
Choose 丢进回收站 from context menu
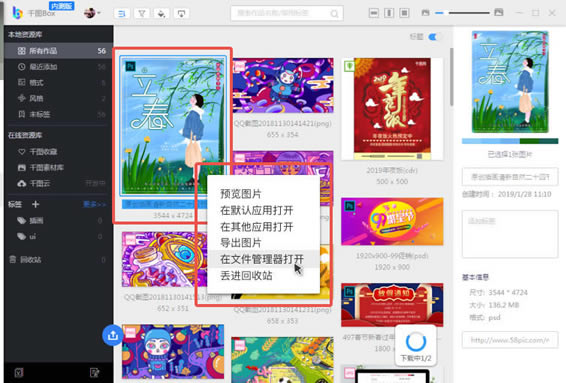tap(246, 276)
